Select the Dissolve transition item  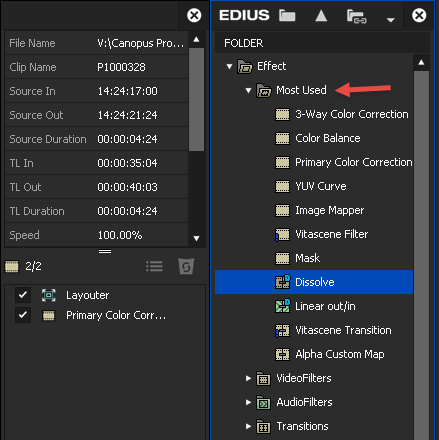click(x=314, y=282)
